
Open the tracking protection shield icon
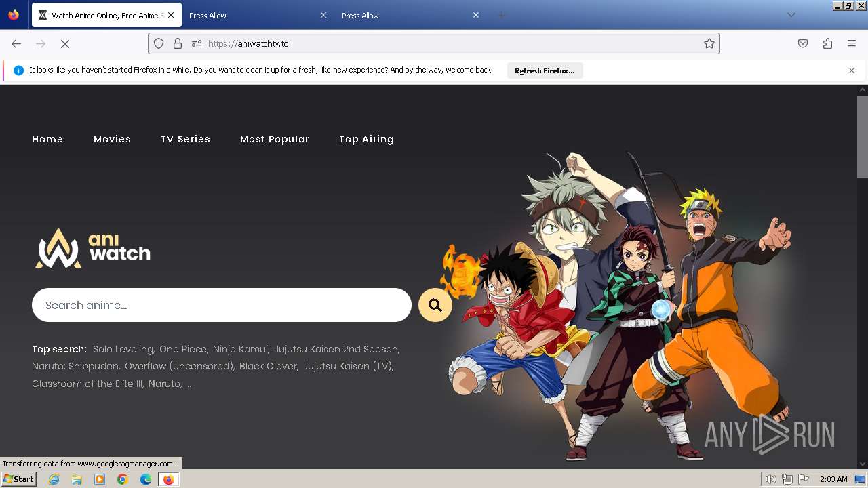159,43
